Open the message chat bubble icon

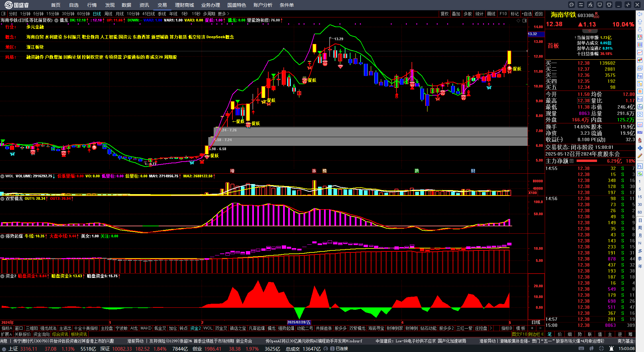coord(572,5)
